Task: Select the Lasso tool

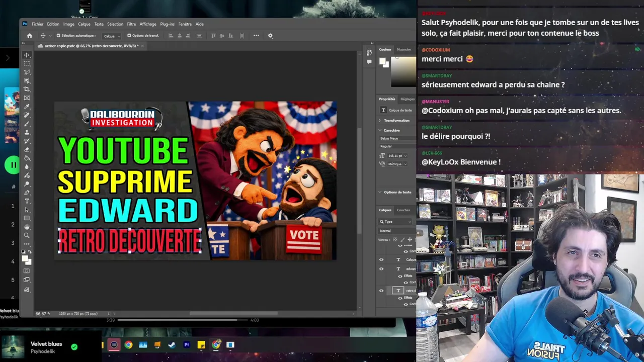Action: (27, 72)
